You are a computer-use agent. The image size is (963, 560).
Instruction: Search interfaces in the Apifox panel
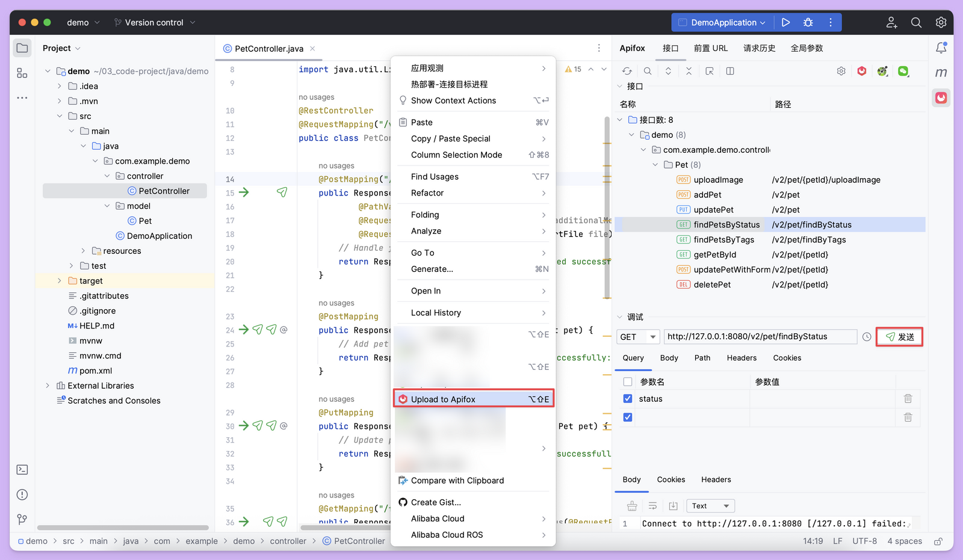647,70
